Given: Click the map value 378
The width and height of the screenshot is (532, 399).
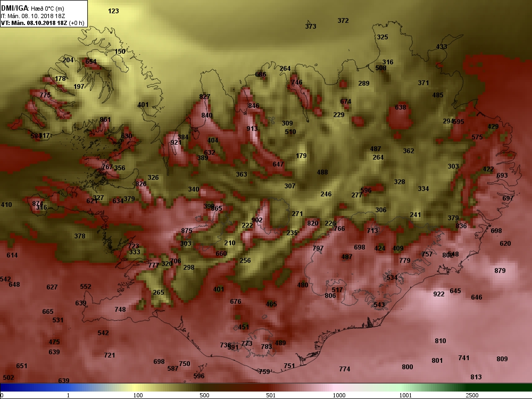Looking at the screenshot, I should [x=80, y=236].
